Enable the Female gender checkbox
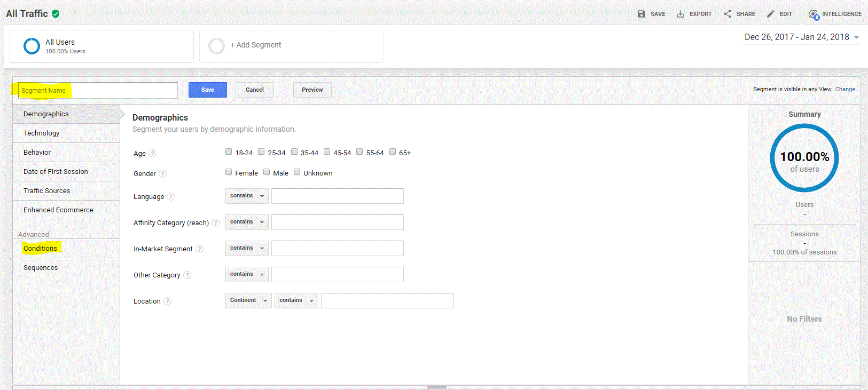The height and width of the screenshot is (390, 868). point(229,172)
